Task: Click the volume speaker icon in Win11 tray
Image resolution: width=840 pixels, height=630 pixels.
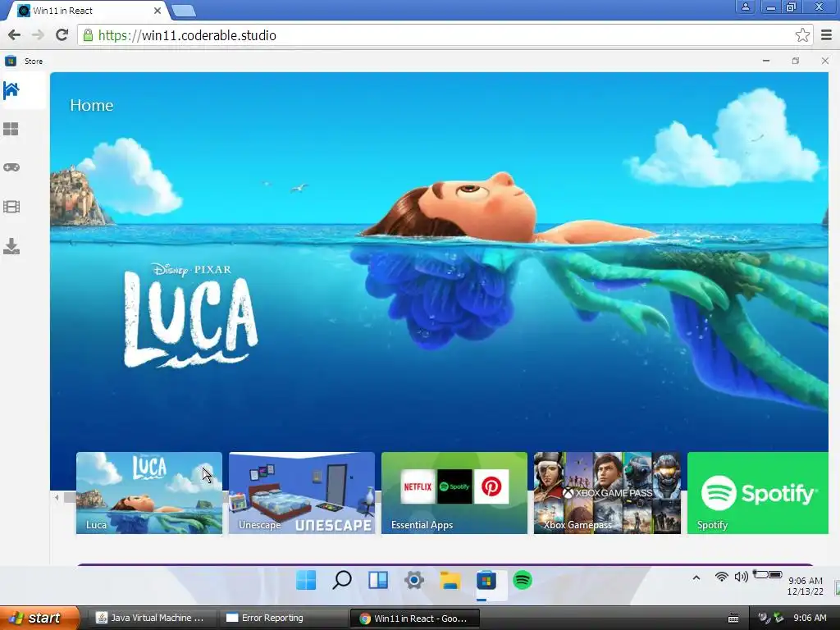Action: click(x=741, y=577)
